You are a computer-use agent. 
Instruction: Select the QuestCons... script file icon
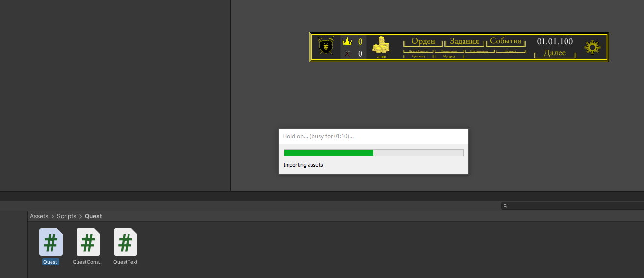click(x=88, y=242)
